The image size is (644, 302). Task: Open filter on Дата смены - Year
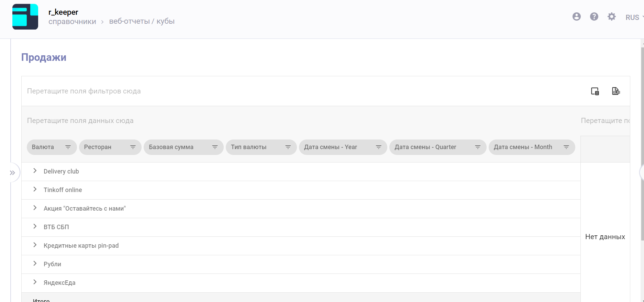point(379,147)
